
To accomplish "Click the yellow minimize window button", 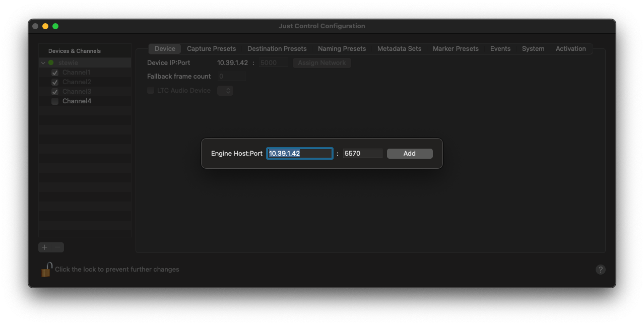I will 45,26.
